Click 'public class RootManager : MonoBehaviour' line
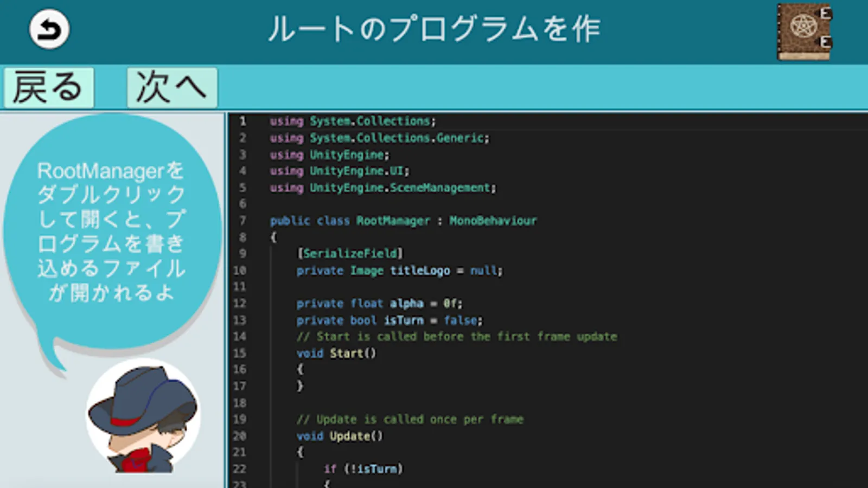This screenshot has width=868, height=488. coord(403,221)
